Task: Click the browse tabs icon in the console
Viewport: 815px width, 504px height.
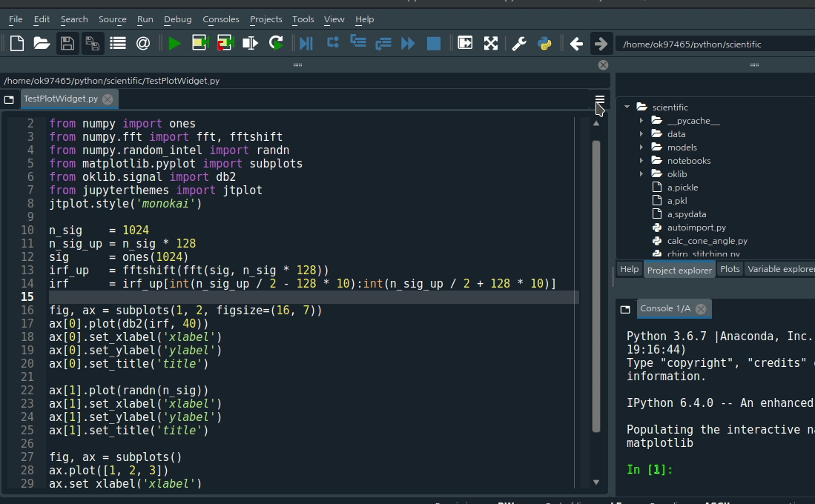Action: [625, 310]
